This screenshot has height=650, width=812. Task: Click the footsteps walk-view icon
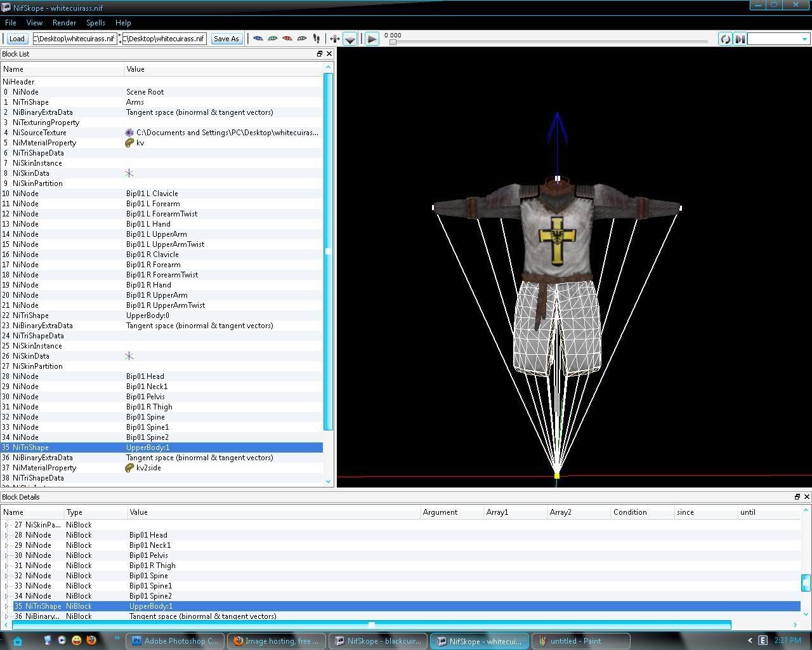(x=316, y=39)
